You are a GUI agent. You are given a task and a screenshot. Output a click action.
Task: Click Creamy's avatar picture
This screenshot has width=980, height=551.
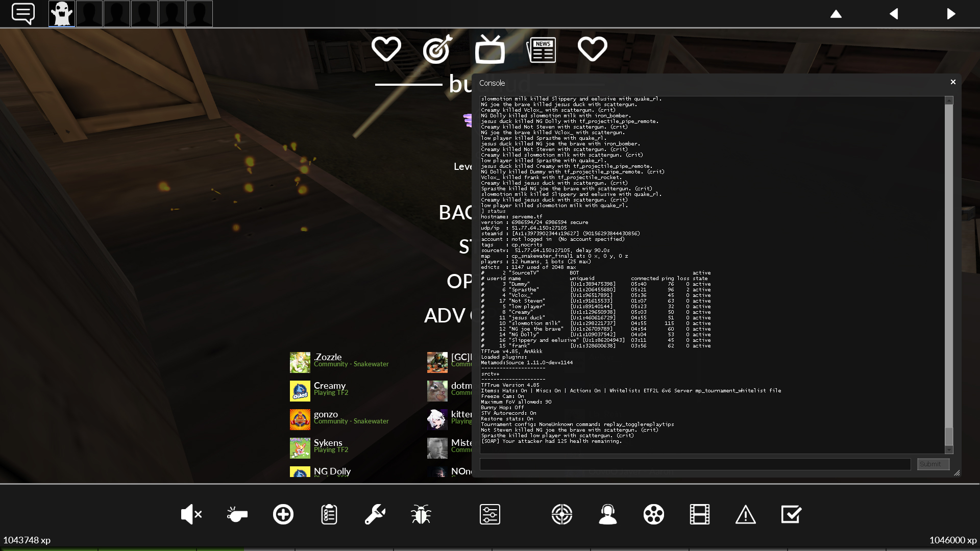300,391
